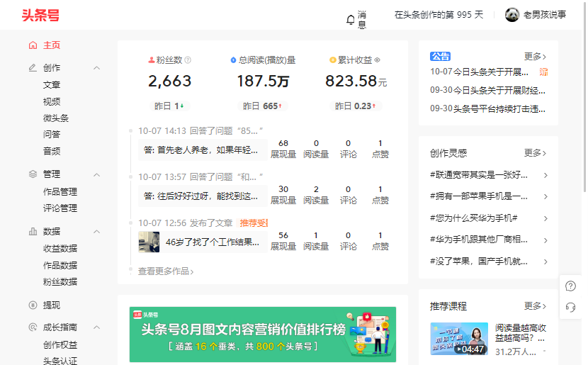
Task: Click the panda user avatar
Action: pos(512,15)
